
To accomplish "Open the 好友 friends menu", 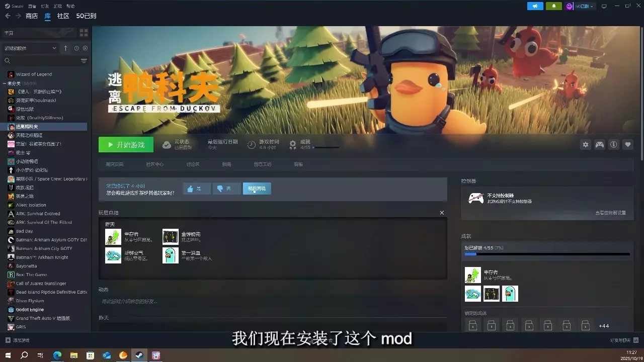I will click(x=45, y=6).
